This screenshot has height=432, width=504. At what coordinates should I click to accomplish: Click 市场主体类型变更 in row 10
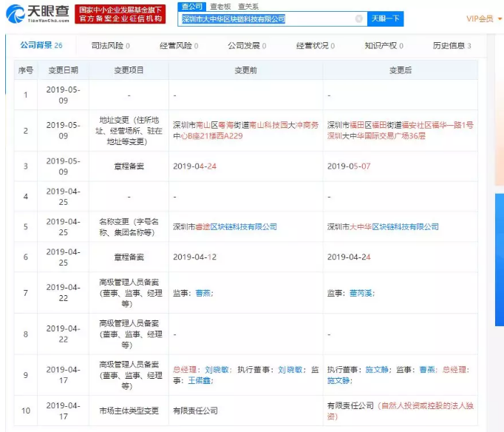coord(129,411)
